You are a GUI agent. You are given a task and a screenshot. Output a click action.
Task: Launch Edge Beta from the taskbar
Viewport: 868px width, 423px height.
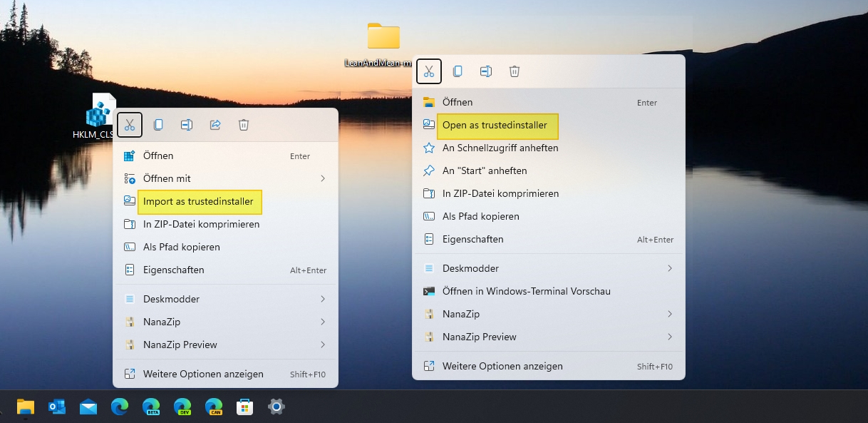pos(151,407)
